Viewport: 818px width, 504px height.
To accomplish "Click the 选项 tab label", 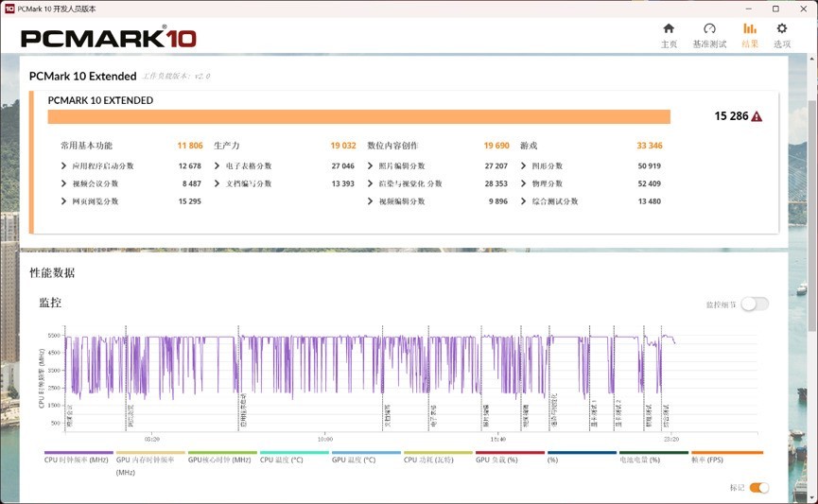I will click(x=781, y=44).
